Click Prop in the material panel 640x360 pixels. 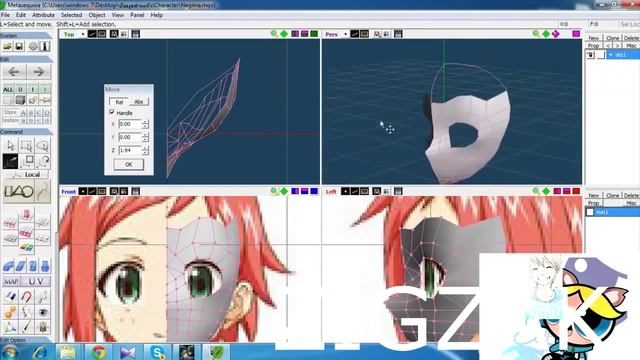[593, 203]
